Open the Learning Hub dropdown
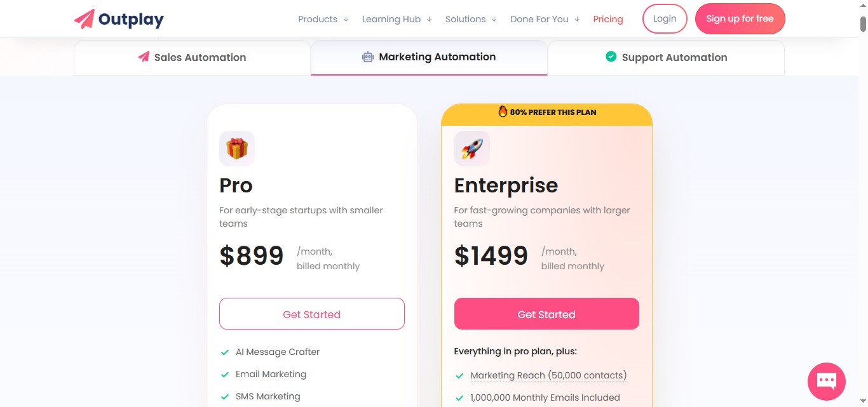 point(391,18)
